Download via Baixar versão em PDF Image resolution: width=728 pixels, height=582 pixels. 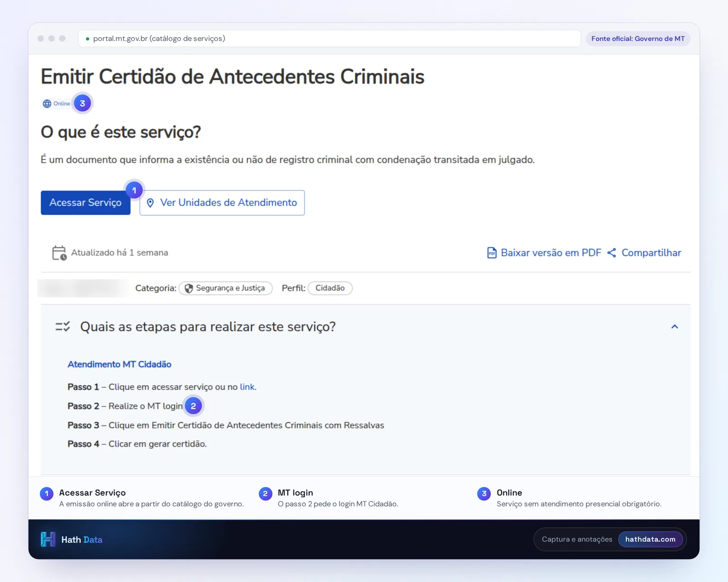[x=544, y=253]
